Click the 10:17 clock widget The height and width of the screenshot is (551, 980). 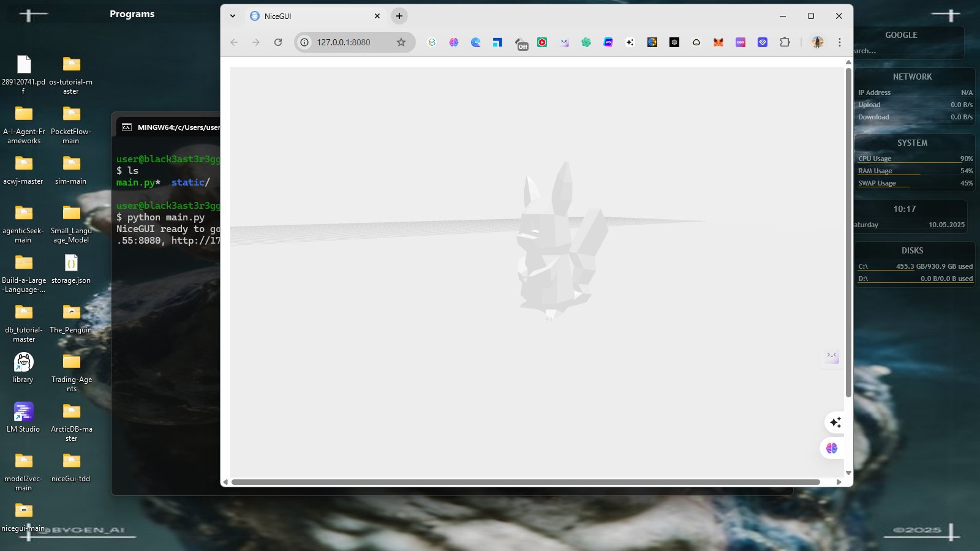905,209
